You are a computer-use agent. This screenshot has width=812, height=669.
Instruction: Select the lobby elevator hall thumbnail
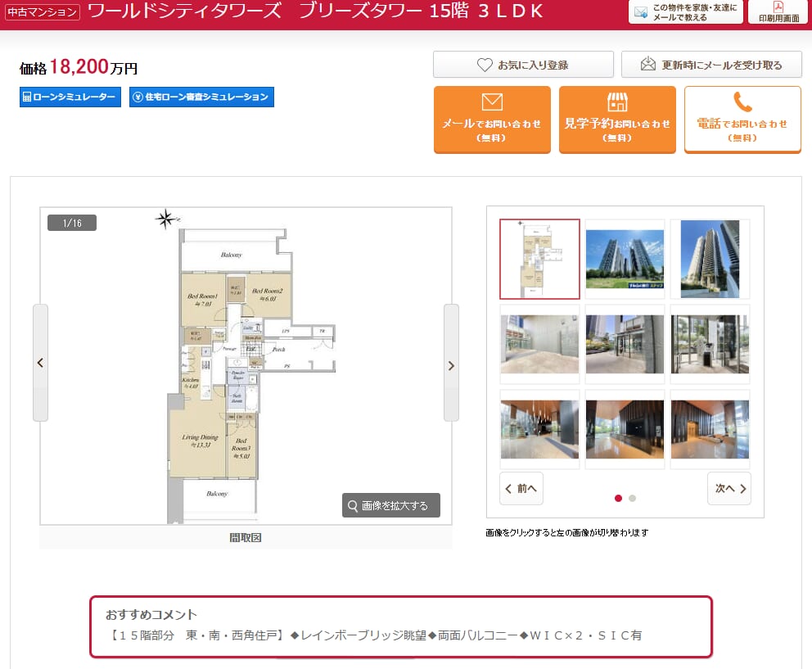pyautogui.click(x=710, y=430)
